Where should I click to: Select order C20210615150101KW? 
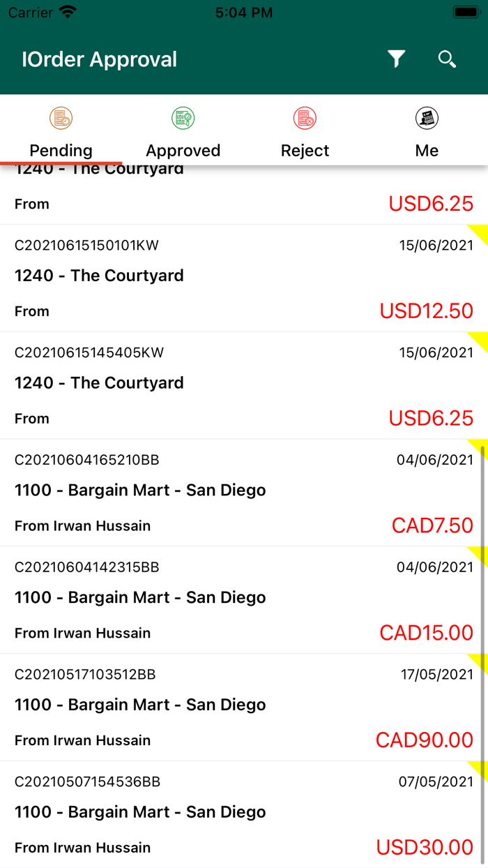coord(244,276)
